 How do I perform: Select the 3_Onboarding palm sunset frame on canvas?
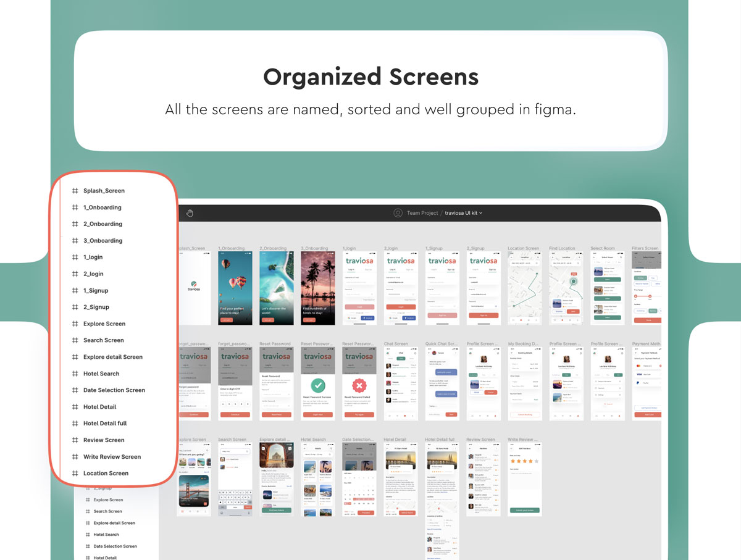(x=318, y=288)
